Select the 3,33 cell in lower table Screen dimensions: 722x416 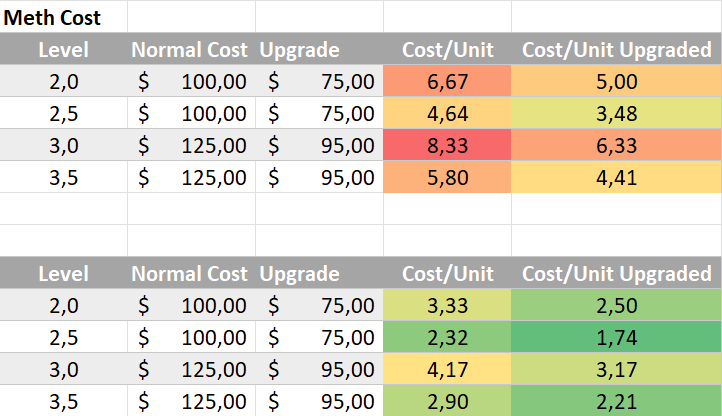click(x=447, y=306)
